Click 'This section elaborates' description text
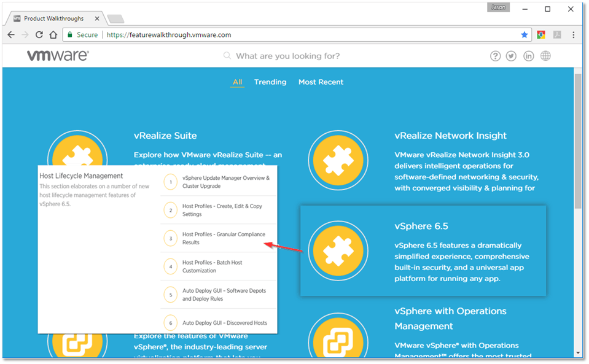Screen dimensions: 589x364 95,195
